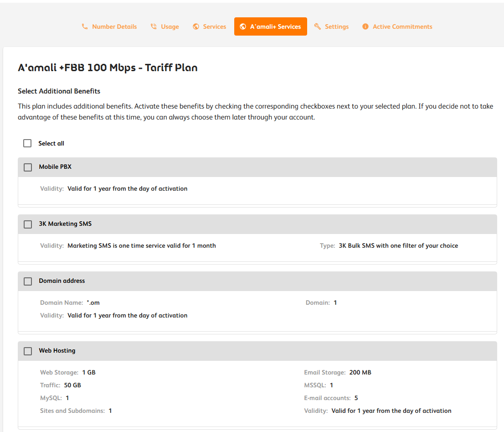Click the phone icon beside Number Details
Image resolution: width=504 pixels, height=432 pixels.
point(85,26)
